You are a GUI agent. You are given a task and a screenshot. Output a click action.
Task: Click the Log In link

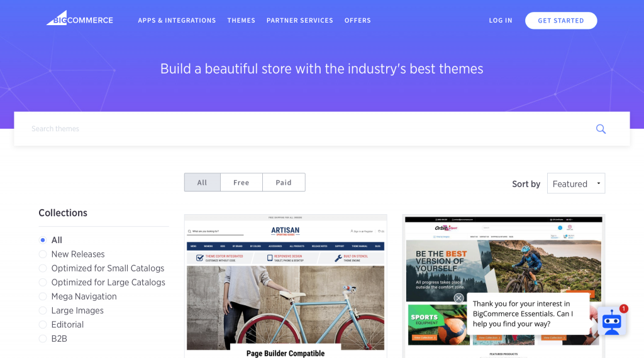[x=500, y=21]
